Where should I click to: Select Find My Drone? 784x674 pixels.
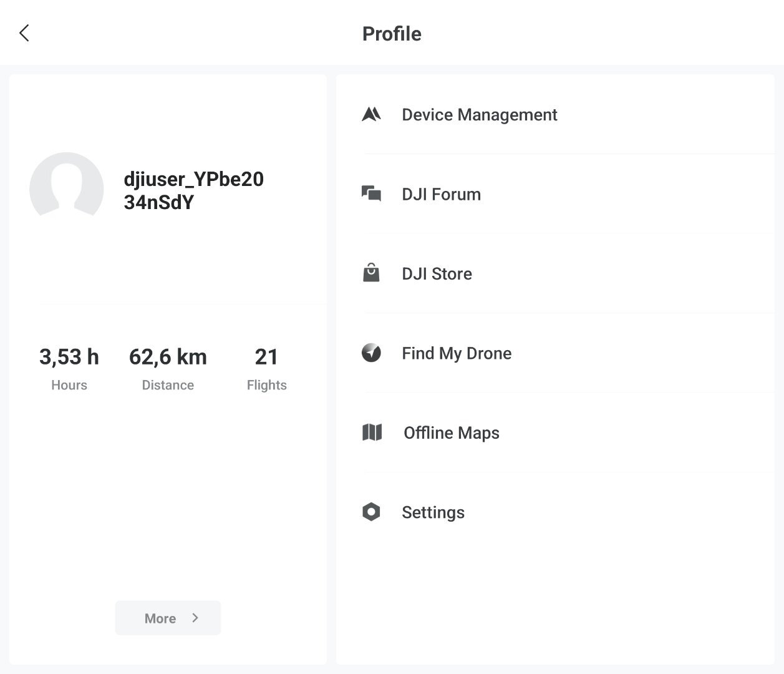tap(555, 353)
